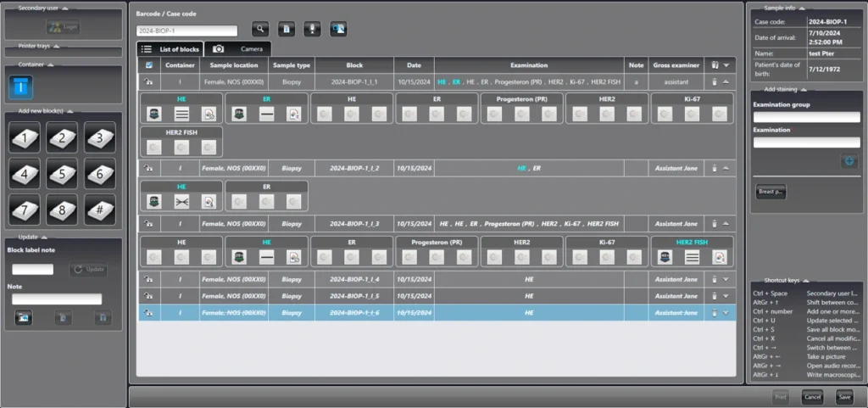The width and height of the screenshot is (868, 408).
Task: Expand all rows via header arrow
Action: coord(726,65)
